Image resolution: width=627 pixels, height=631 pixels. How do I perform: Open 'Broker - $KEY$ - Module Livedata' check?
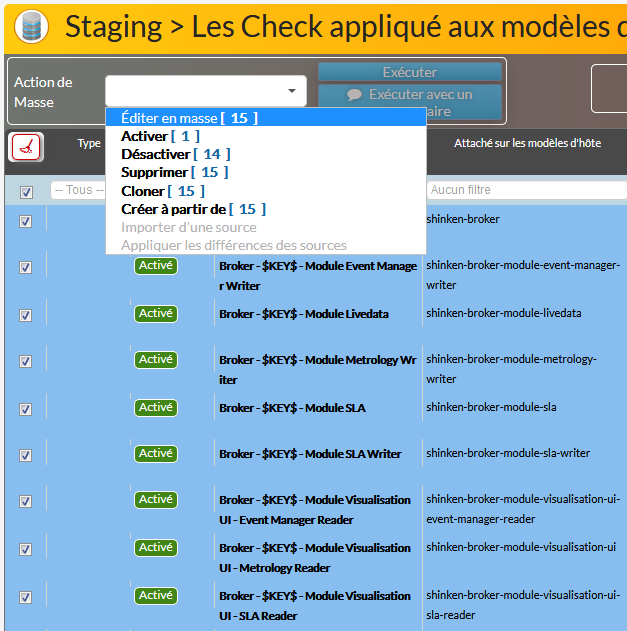304,314
